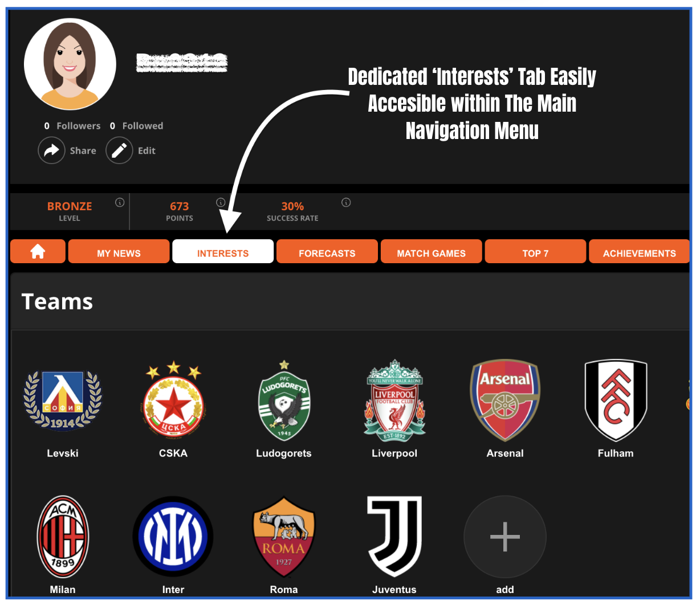The width and height of the screenshot is (700, 605).
Task: Click the BRONZE level value
Action: pos(70,206)
